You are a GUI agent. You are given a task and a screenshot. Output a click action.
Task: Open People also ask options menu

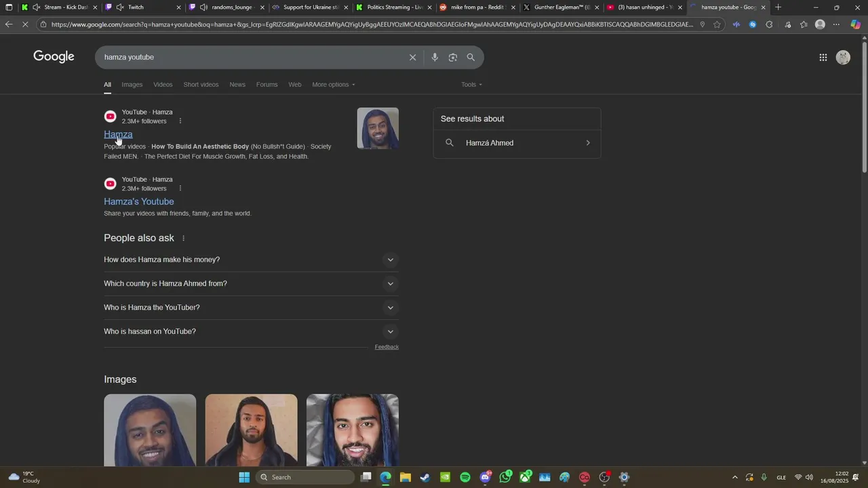183,239
